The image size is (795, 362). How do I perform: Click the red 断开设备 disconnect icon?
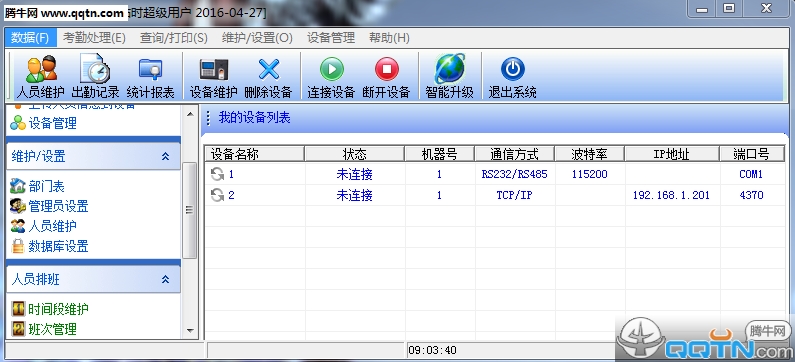[387, 69]
